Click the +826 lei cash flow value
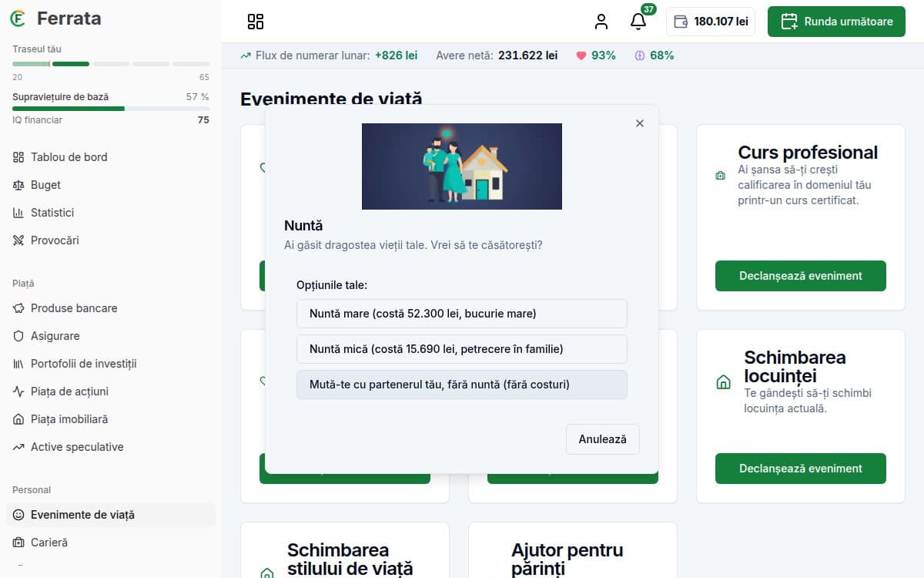 pos(396,55)
